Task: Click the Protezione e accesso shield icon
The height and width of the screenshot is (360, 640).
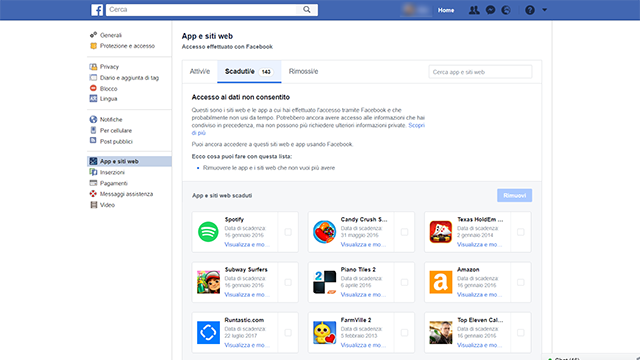Action: [93, 46]
